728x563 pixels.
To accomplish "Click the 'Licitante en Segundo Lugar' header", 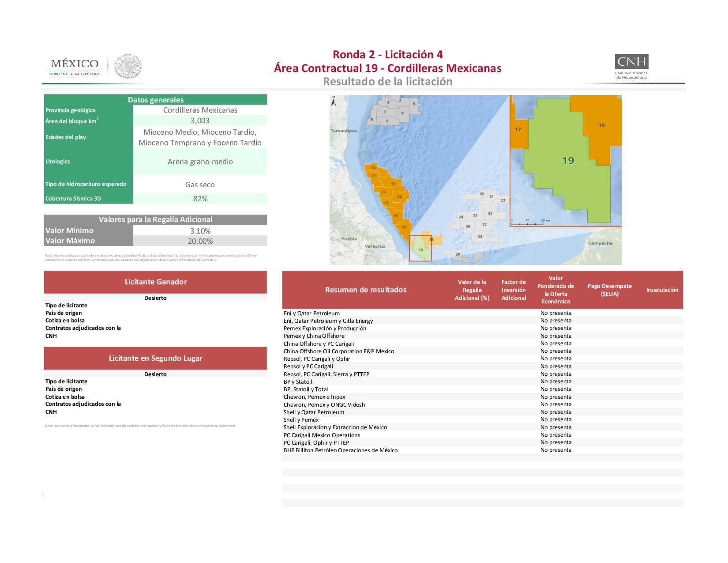I will pyautogui.click(x=155, y=358).
